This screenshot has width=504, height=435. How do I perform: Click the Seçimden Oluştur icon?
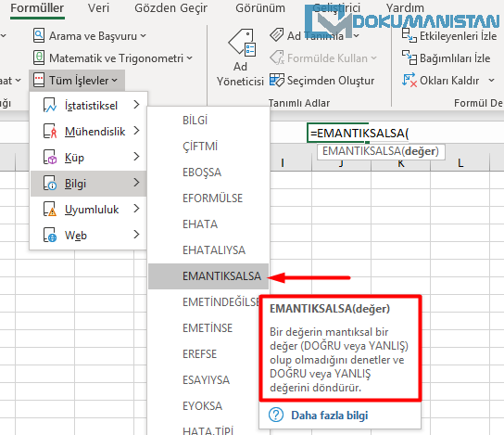[x=277, y=80]
